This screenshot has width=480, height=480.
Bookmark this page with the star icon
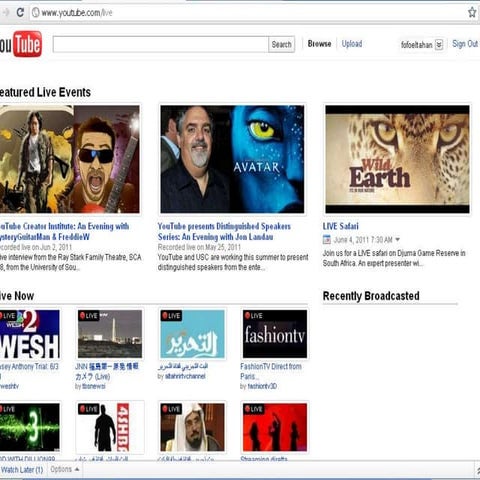[472, 12]
